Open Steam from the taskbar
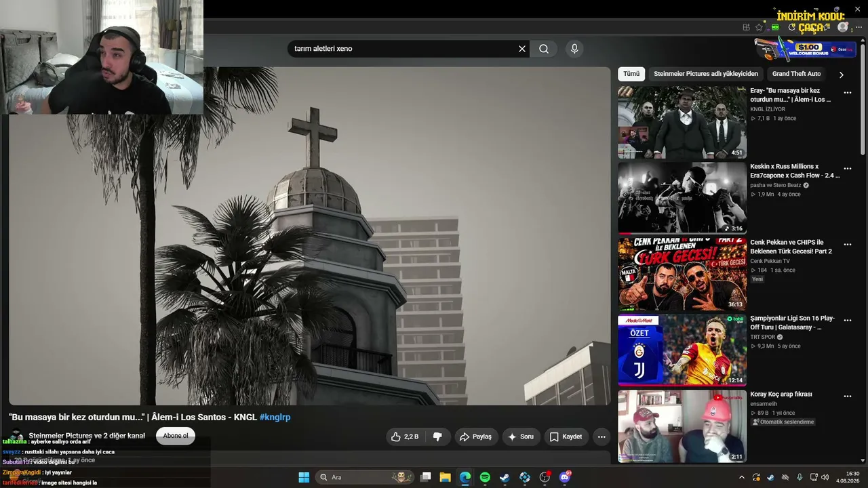This screenshot has height=488, width=868. pyautogui.click(x=505, y=477)
